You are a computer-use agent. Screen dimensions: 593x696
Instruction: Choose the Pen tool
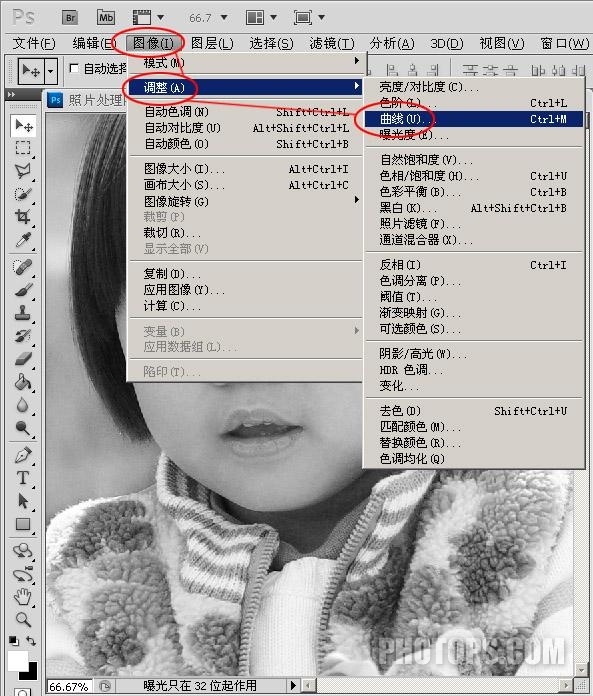[x=23, y=455]
